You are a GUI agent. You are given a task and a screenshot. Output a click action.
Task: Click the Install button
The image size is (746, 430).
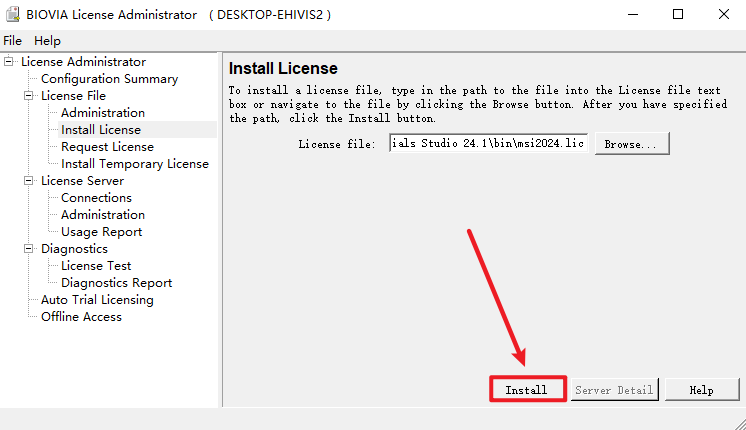coord(527,389)
